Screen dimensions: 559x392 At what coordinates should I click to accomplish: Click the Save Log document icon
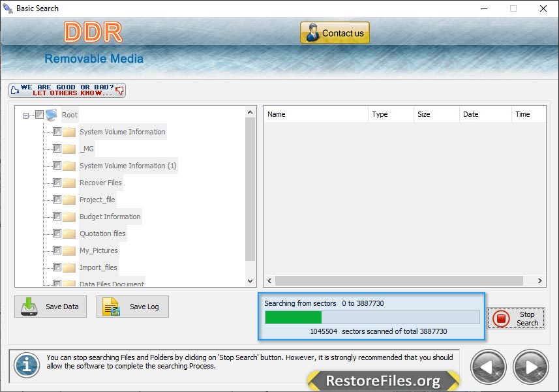coord(111,307)
